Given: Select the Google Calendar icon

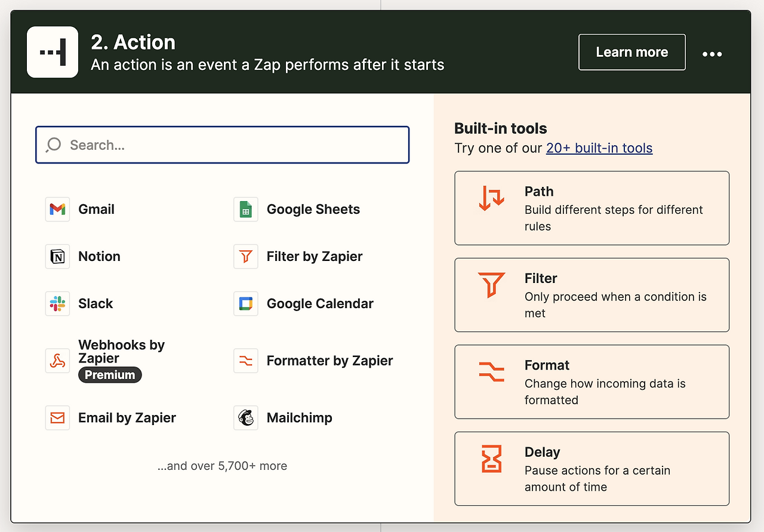Looking at the screenshot, I should [x=246, y=304].
